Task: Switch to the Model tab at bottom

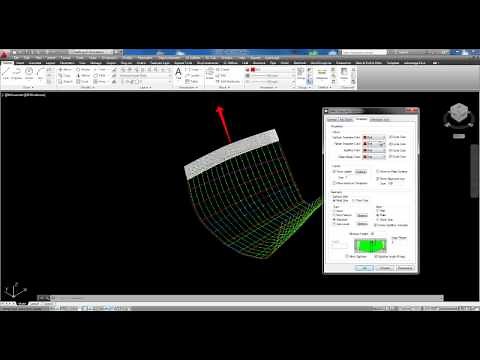Action: 22,304
